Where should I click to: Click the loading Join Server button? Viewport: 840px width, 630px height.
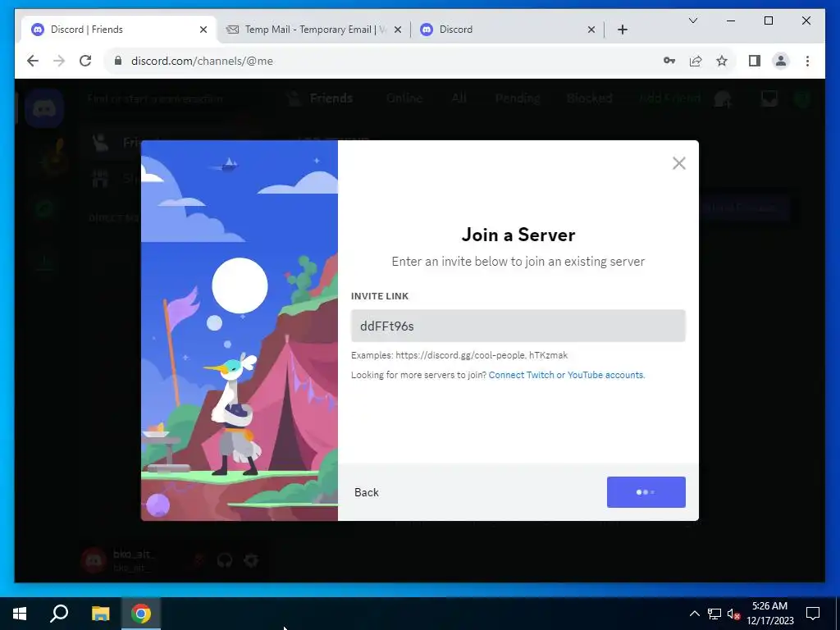(646, 492)
